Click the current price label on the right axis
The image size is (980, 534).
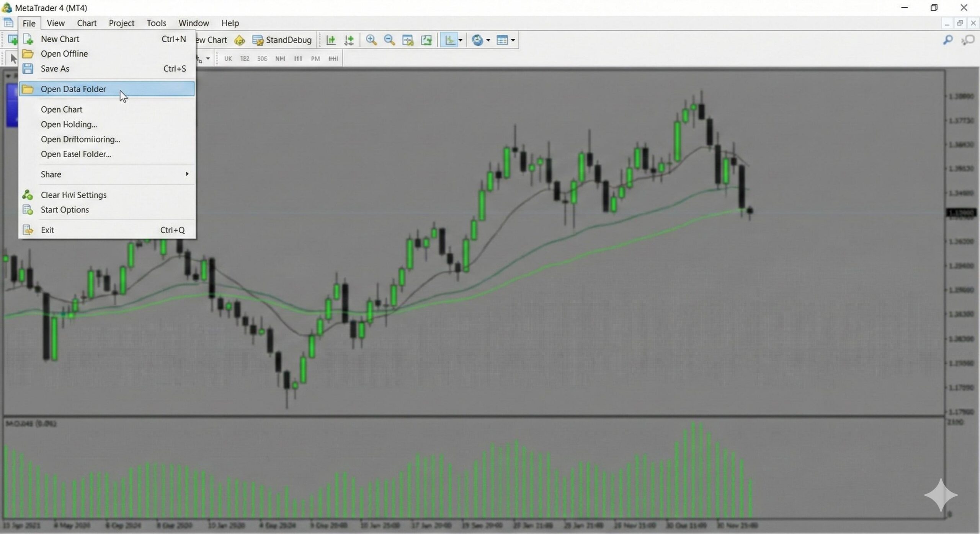(962, 213)
